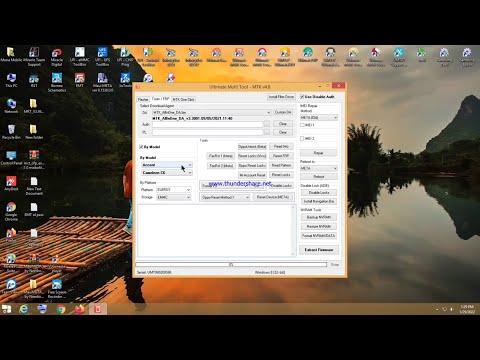Click the Windows Start button
The height and width of the screenshot is (360, 480).
7,309
